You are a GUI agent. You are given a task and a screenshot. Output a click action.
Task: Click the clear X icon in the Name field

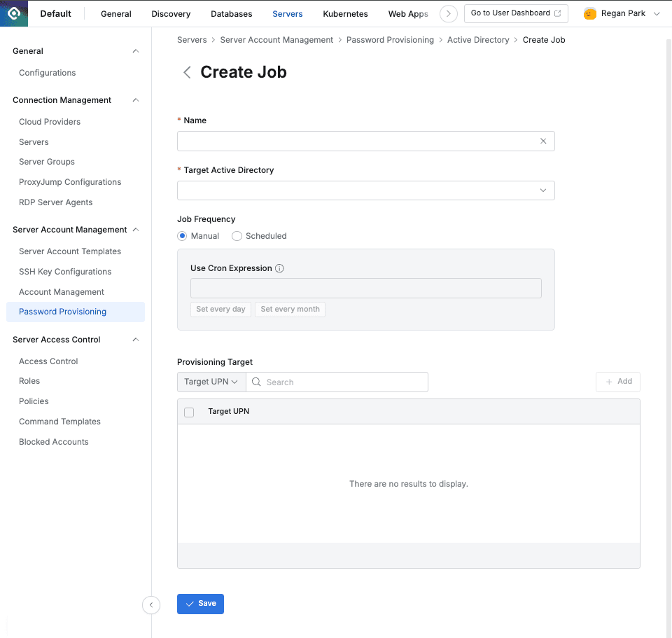(543, 141)
